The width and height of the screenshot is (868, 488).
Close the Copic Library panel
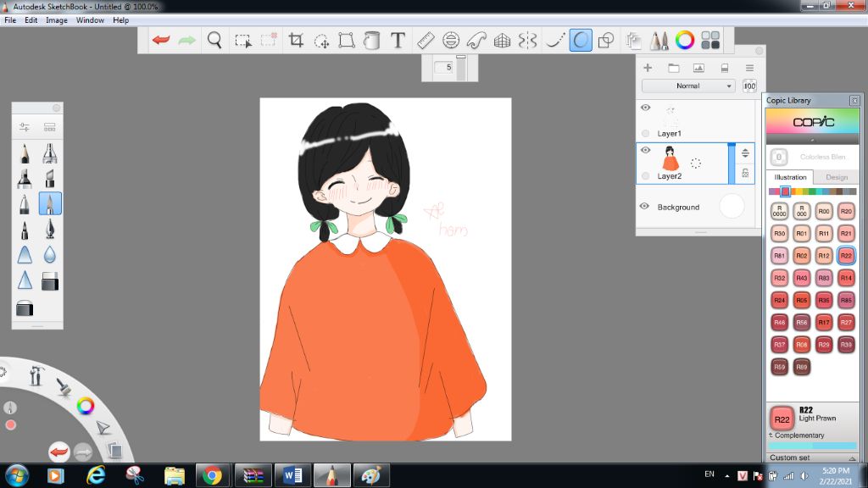[854, 100]
